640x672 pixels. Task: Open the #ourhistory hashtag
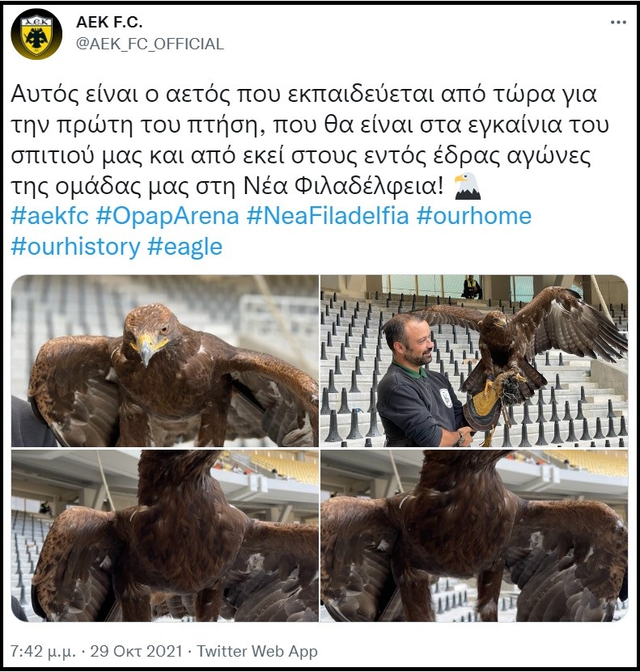[x=75, y=247]
